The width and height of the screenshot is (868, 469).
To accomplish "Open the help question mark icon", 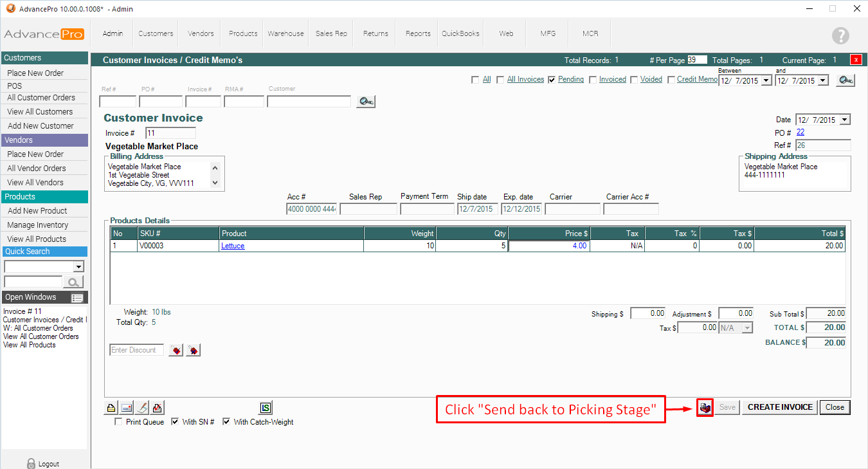I will click(x=840, y=36).
